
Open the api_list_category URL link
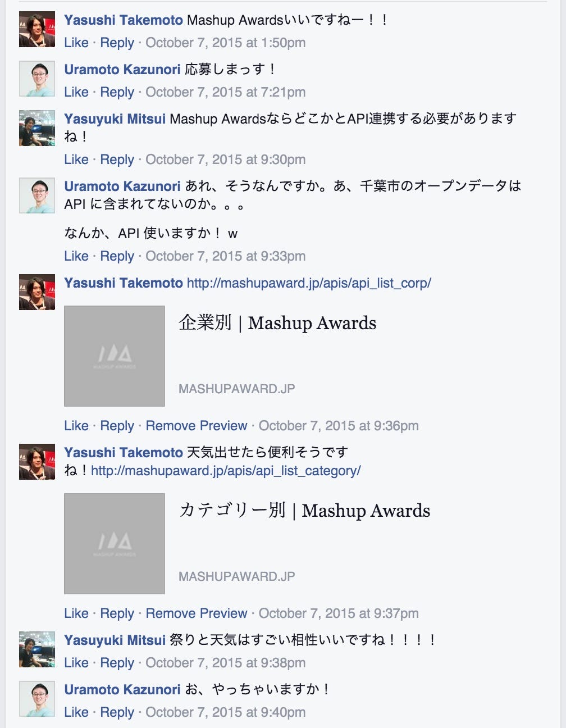coord(226,471)
